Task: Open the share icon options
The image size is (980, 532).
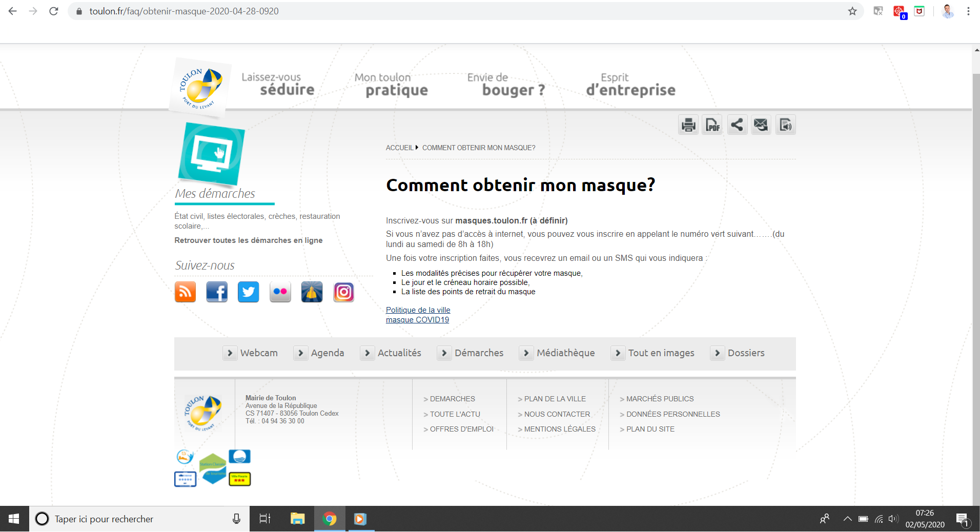Action: 737,125
